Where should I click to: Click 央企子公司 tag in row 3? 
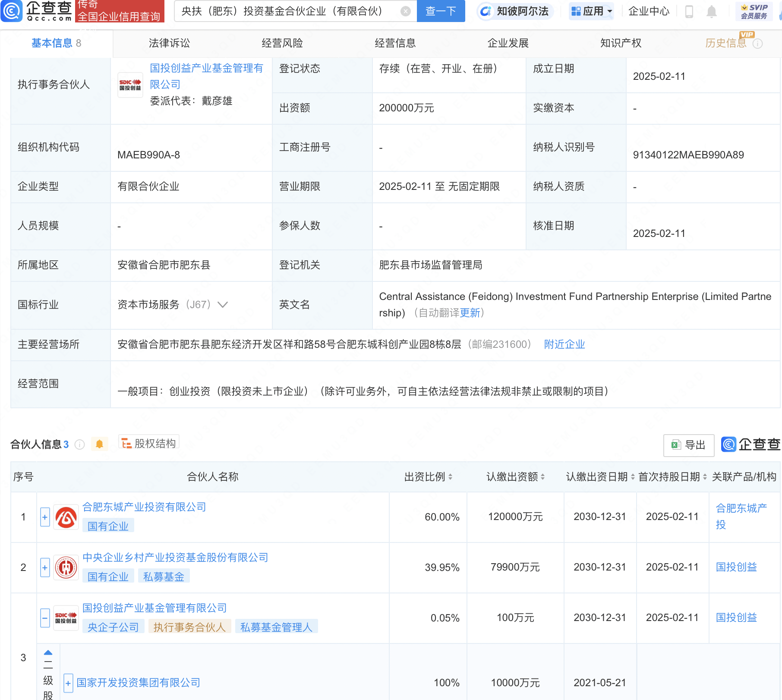[113, 627]
